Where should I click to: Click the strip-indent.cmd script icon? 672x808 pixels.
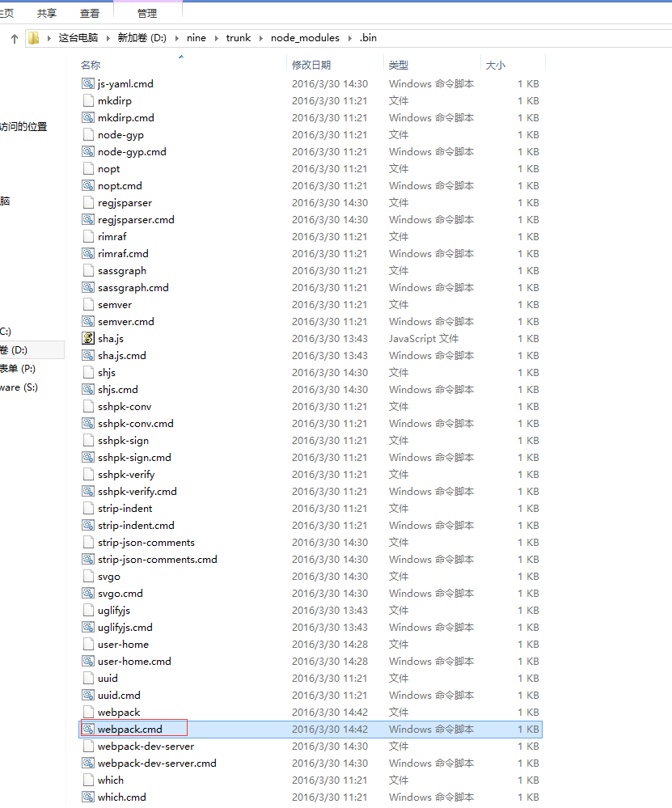(x=88, y=526)
